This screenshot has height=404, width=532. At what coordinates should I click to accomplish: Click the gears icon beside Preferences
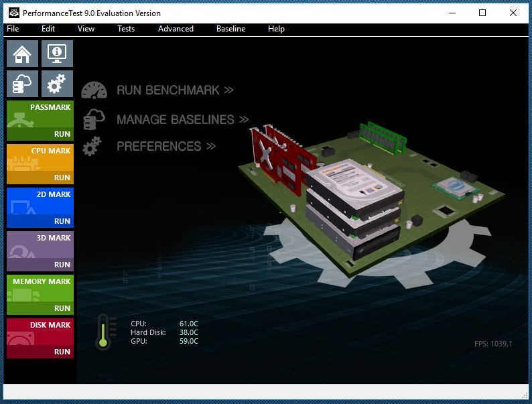(x=93, y=146)
